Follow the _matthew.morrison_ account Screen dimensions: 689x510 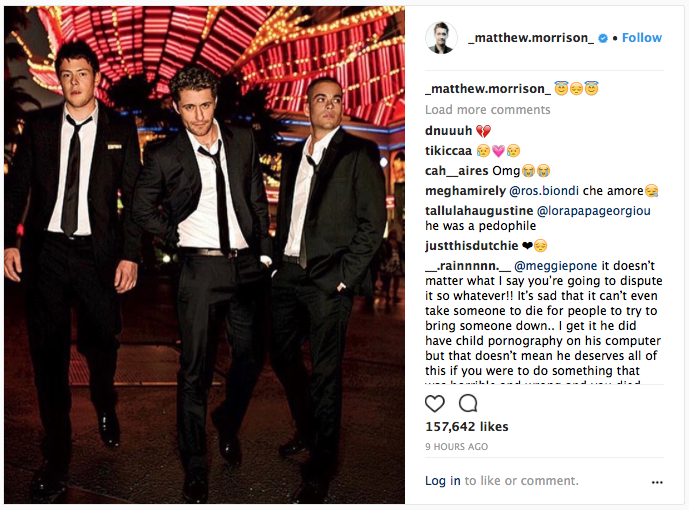point(642,38)
